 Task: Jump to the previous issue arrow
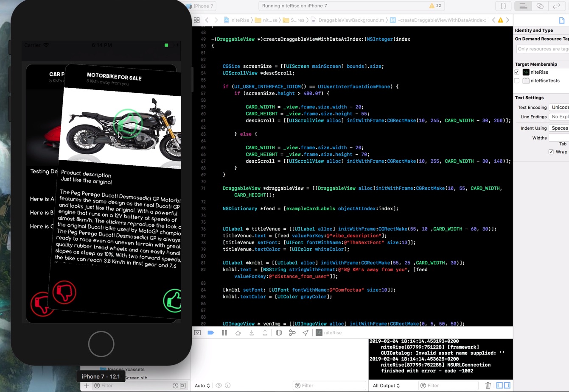tap(493, 20)
